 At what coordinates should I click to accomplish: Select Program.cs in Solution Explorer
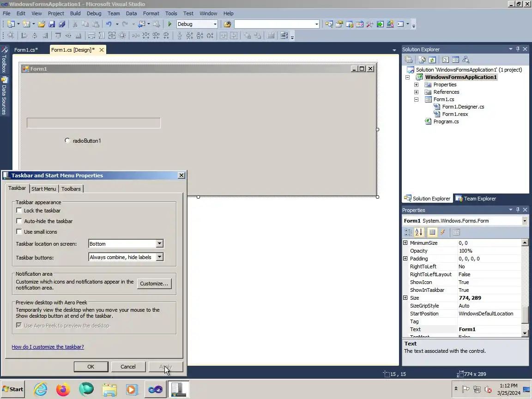click(446, 121)
